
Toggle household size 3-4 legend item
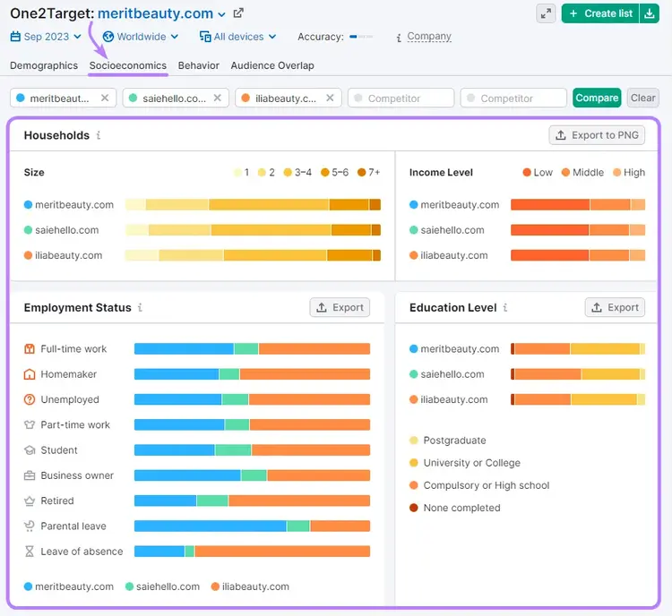297,172
